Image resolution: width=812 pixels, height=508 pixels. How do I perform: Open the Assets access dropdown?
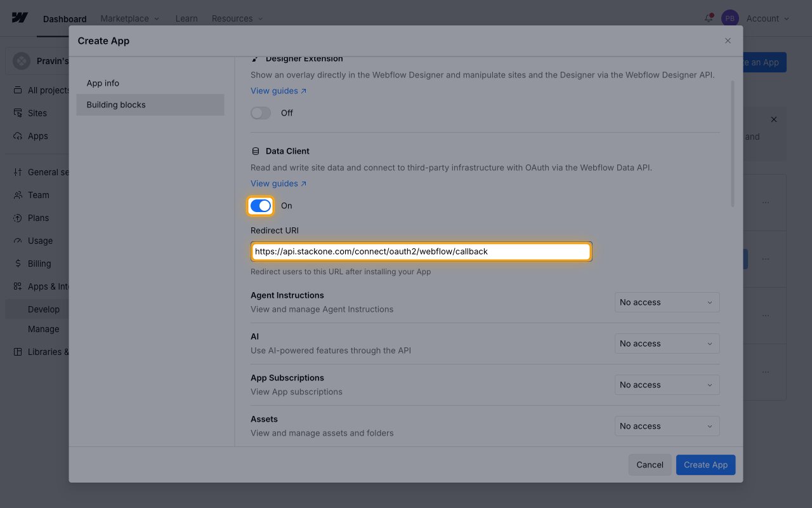(667, 426)
